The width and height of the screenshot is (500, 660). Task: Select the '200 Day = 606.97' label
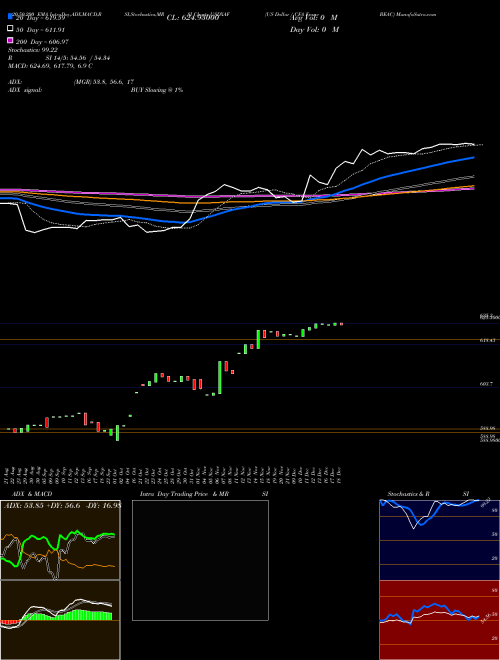click(x=42, y=42)
